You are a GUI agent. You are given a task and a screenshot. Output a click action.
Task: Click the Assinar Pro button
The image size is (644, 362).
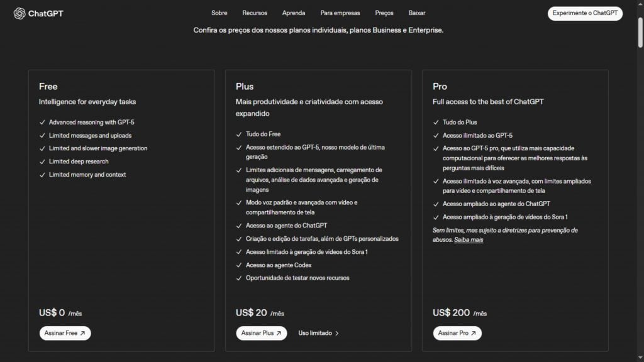click(457, 333)
